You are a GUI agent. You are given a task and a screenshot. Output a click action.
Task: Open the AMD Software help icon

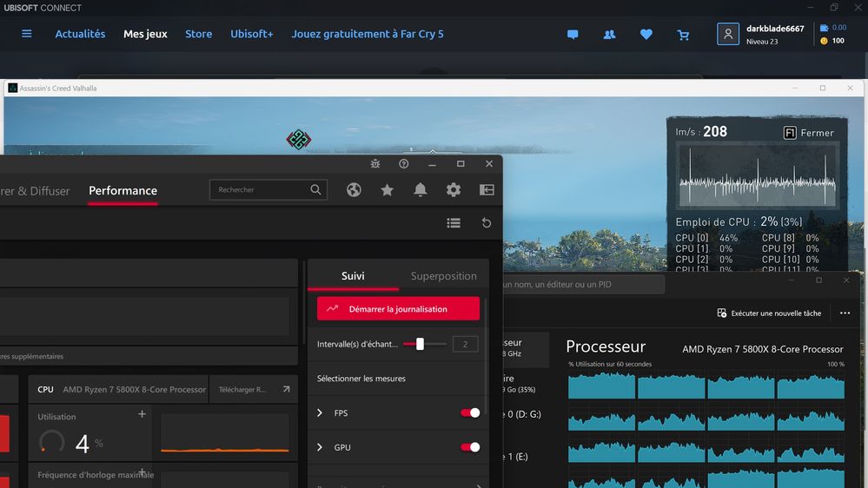click(403, 164)
